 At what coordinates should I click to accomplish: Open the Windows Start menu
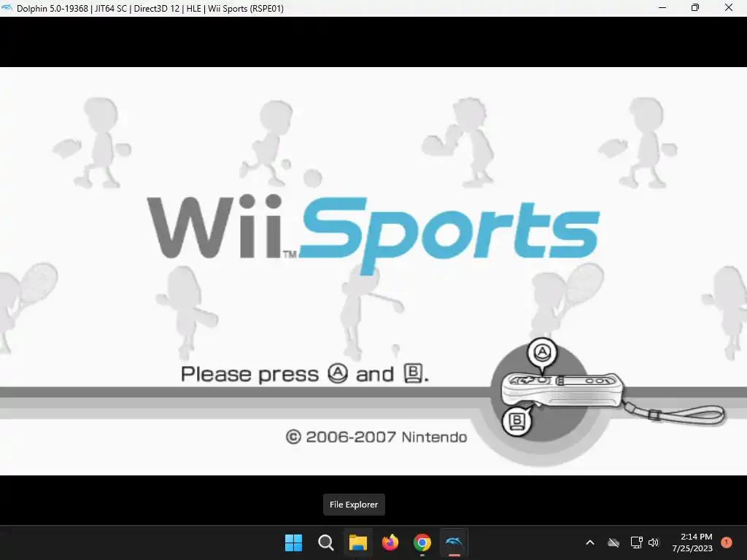pos(293,542)
